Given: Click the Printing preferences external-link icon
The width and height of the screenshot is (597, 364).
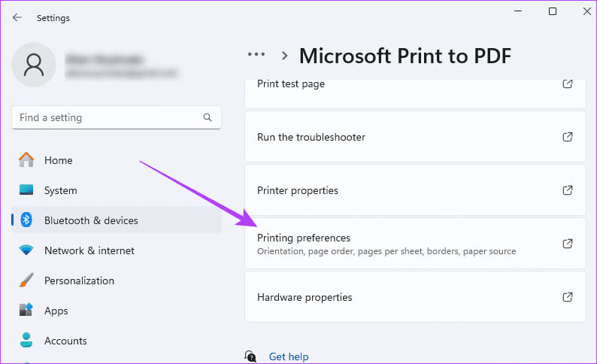Looking at the screenshot, I should coord(568,244).
